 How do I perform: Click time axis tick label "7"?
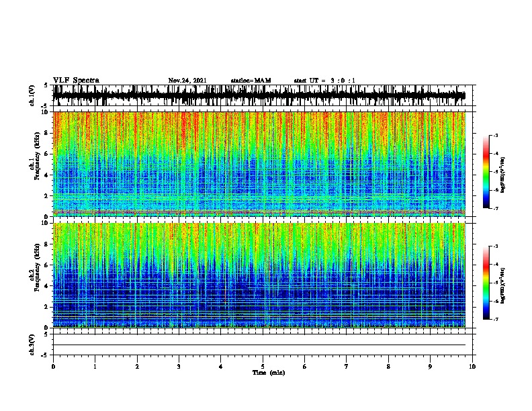[x=347, y=367]
